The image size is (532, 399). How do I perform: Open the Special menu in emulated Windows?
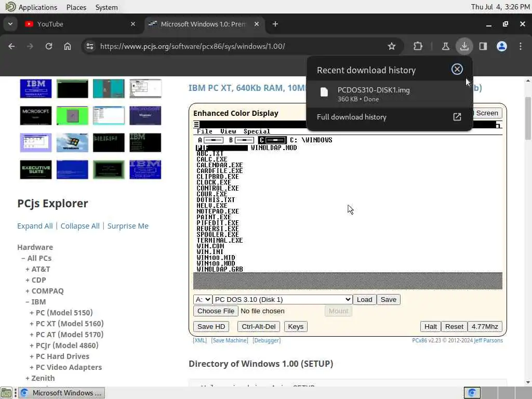[x=257, y=131]
